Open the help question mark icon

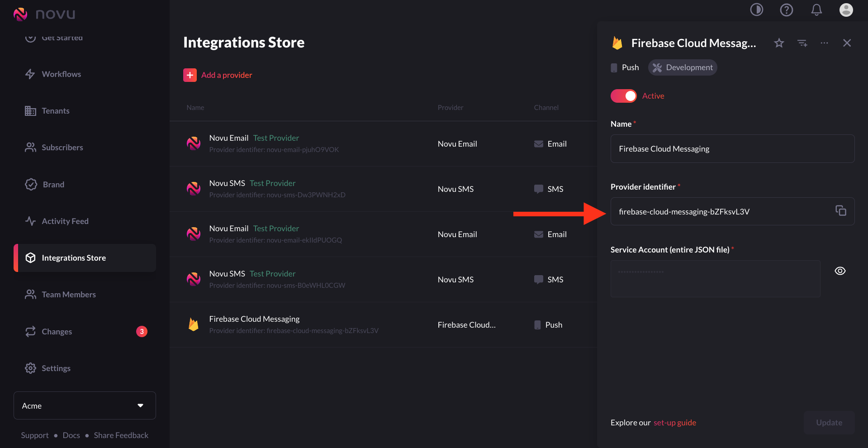[x=787, y=10]
